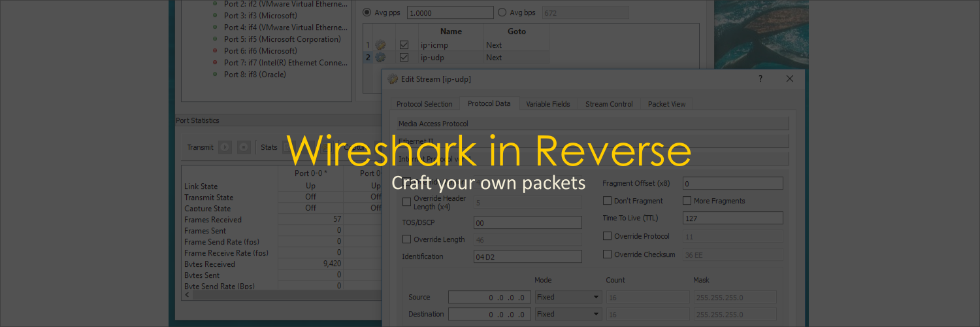Click the Frames Received row label

[213, 220]
